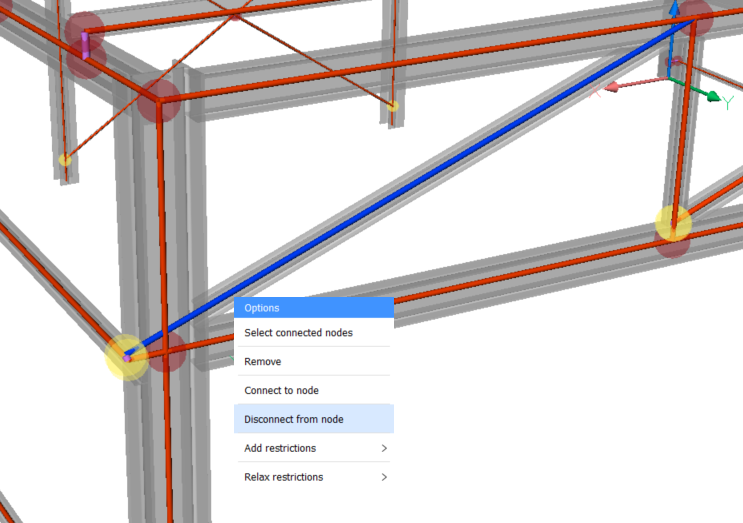Click the pink X axis arrow

(x=615, y=88)
